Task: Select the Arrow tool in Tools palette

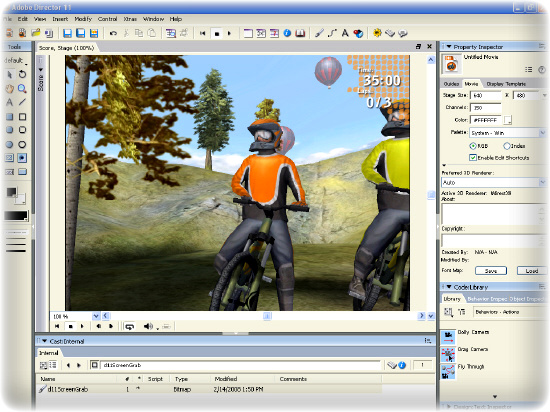Action: coord(9,75)
